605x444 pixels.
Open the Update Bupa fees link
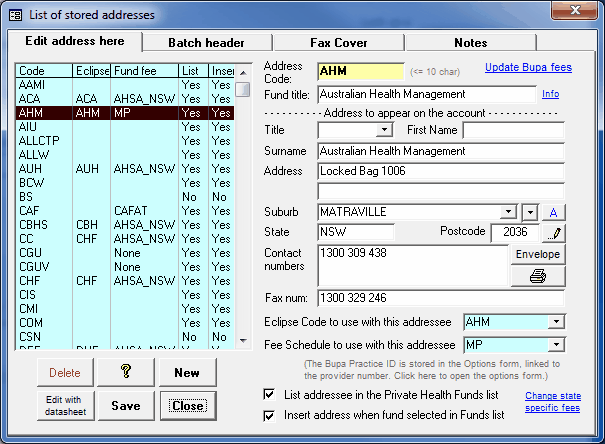528,67
